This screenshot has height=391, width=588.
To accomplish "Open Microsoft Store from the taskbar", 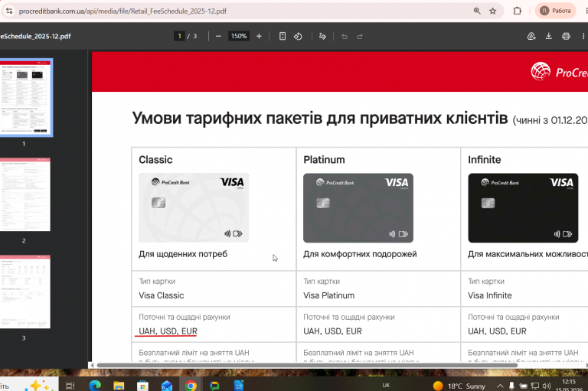I will point(142,386).
